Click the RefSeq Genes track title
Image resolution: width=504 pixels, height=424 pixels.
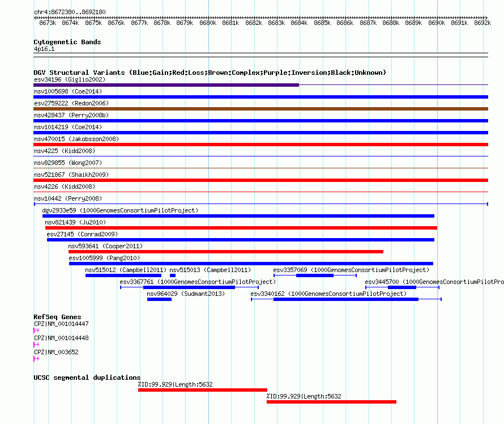(57, 317)
